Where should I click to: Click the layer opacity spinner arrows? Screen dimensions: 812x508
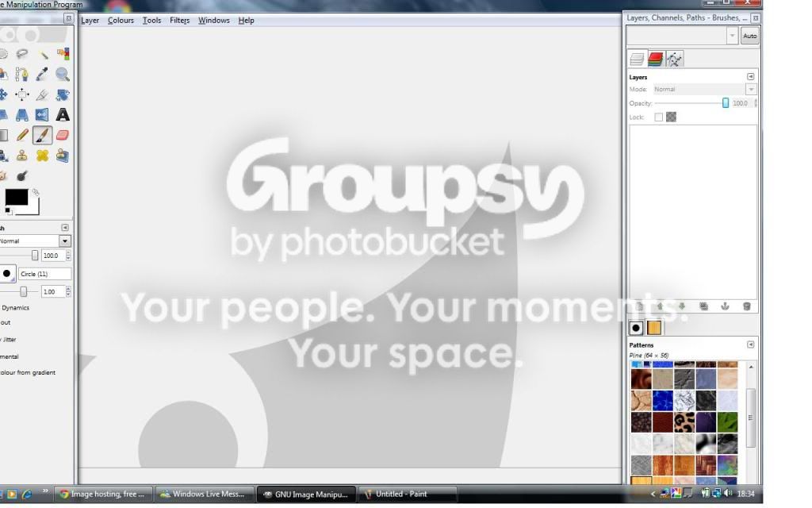pyautogui.click(x=755, y=103)
